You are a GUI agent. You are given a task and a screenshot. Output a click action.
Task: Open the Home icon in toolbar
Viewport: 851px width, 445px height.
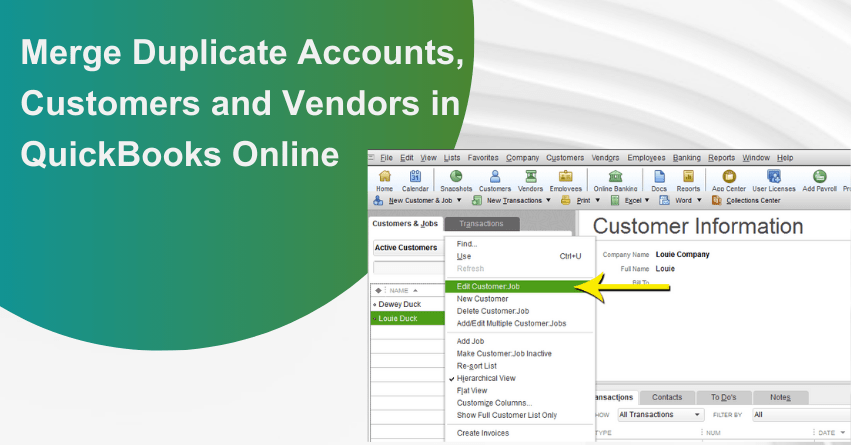384,181
